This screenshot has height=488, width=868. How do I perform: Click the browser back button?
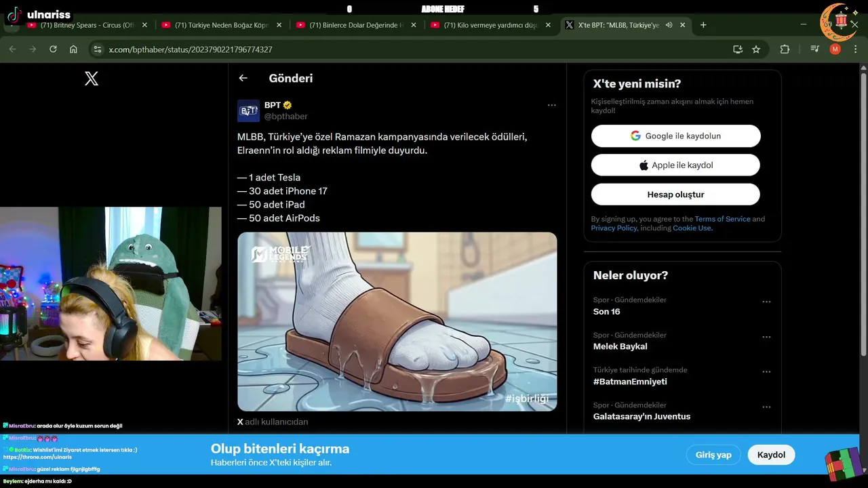pos(12,49)
